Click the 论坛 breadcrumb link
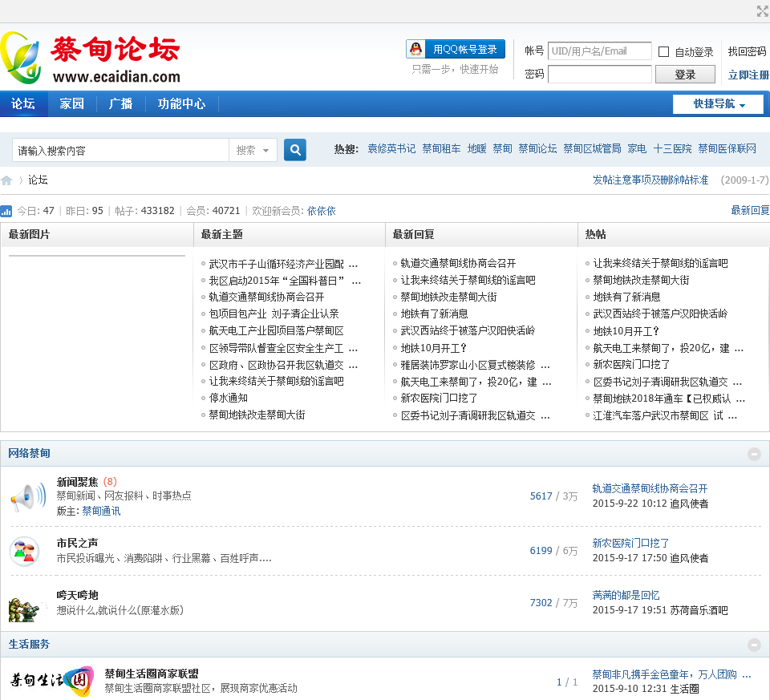This screenshot has width=770, height=700. click(x=38, y=180)
